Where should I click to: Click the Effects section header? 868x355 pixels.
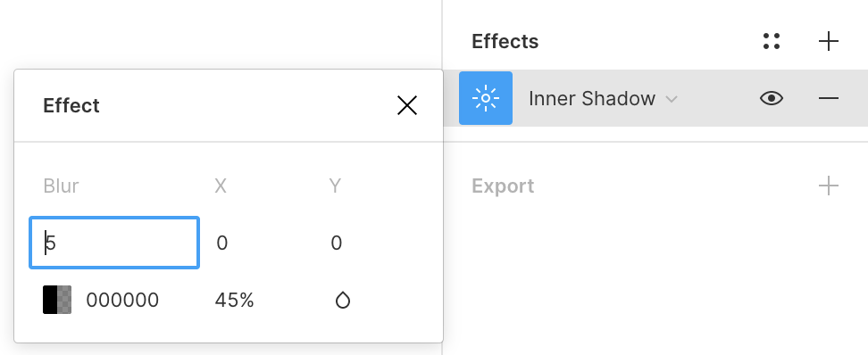click(x=505, y=41)
